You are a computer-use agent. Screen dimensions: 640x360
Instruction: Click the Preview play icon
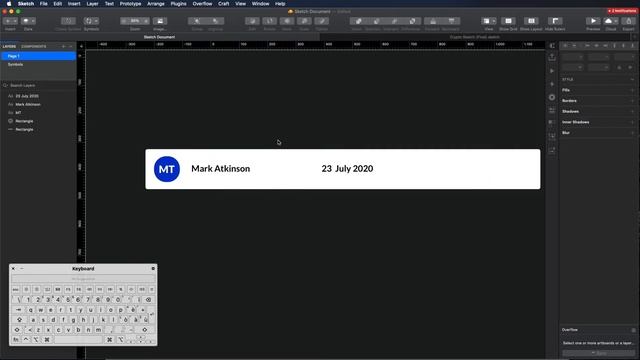pyautogui.click(x=593, y=21)
